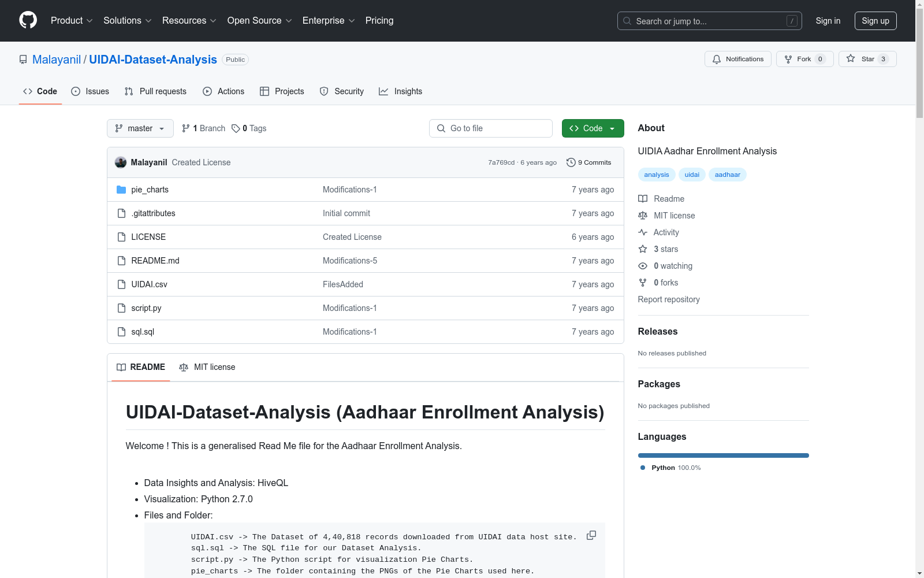Click the star icon in Star button
Image resolution: width=924 pixels, height=578 pixels.
click(x=851, y=58)
